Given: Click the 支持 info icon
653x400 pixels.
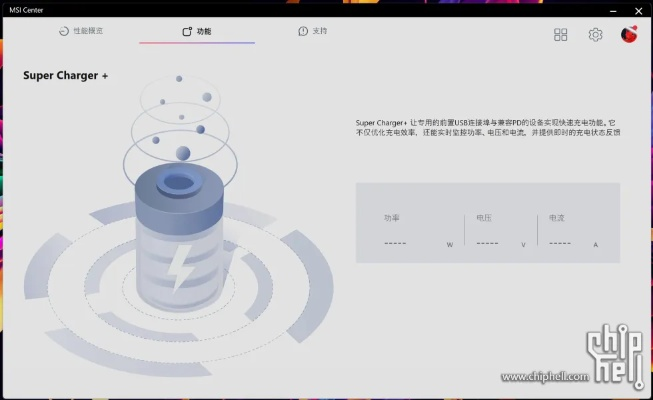Looking at the screenshot, I should pyautogui.click(x=303, y=31).
